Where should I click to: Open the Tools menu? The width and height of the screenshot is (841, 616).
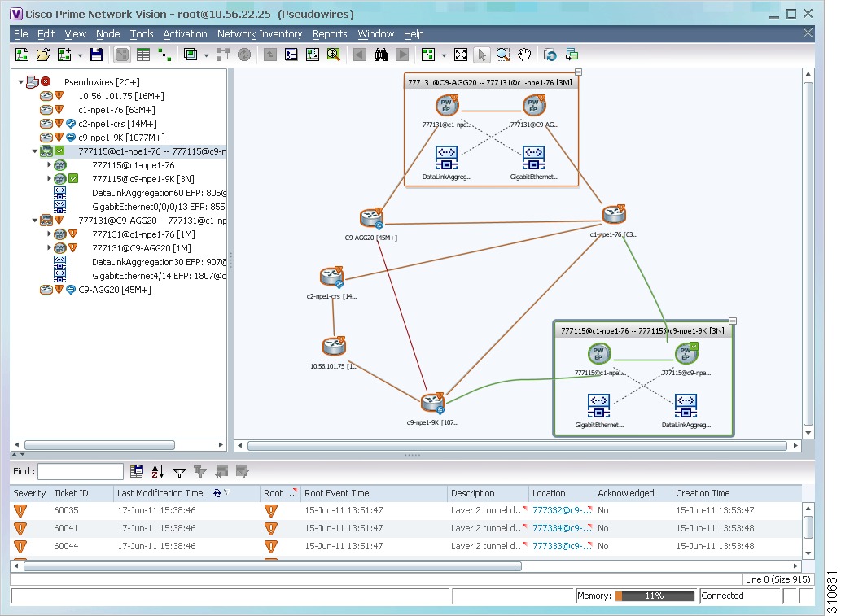(x=142, y=34)
